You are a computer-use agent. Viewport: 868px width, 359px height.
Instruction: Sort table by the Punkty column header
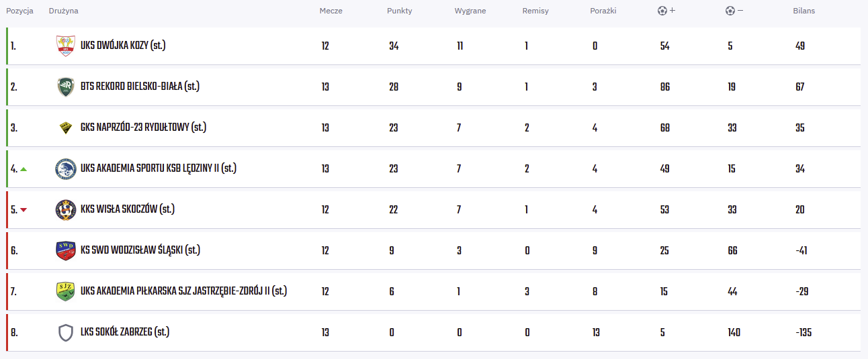point(399,11)
